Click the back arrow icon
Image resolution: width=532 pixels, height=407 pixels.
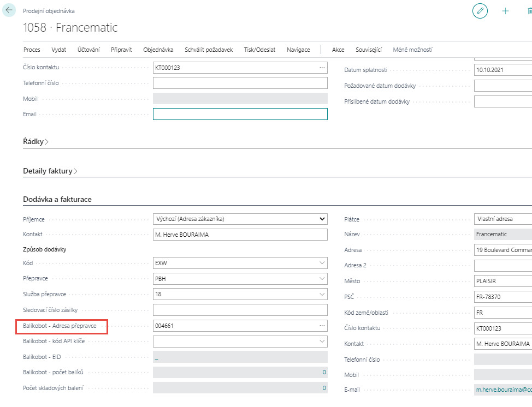point(9,10)
